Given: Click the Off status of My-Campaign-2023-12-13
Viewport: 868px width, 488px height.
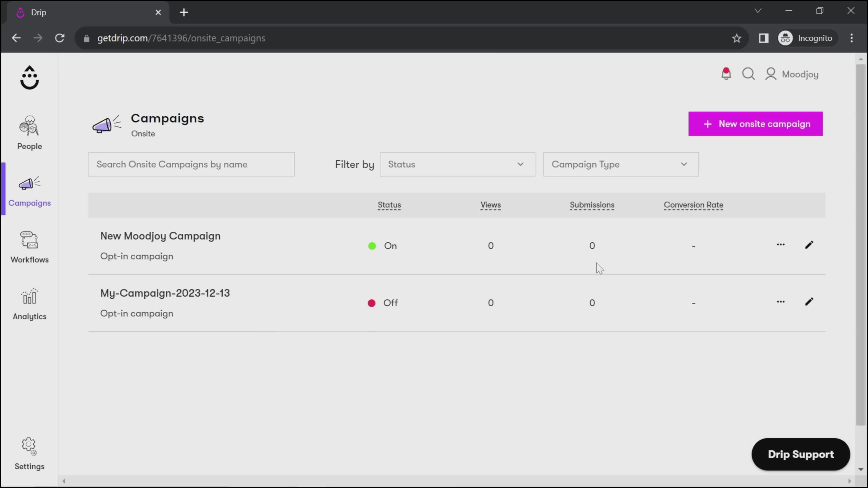Looking at the screenshot, I should pos(382,303).
